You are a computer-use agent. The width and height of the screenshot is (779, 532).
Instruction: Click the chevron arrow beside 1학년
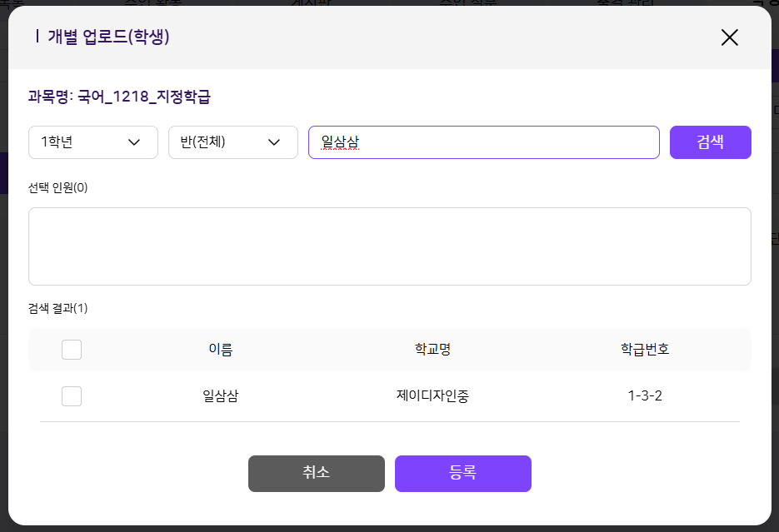134,142
